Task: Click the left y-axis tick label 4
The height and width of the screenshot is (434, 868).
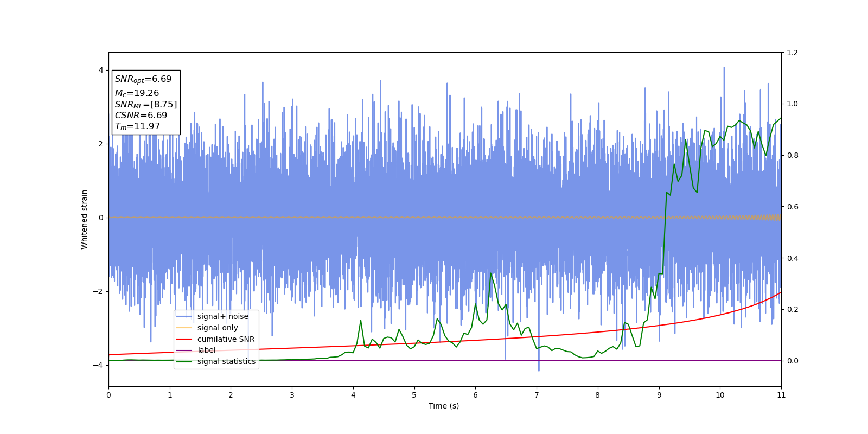Action: point(101,70)
